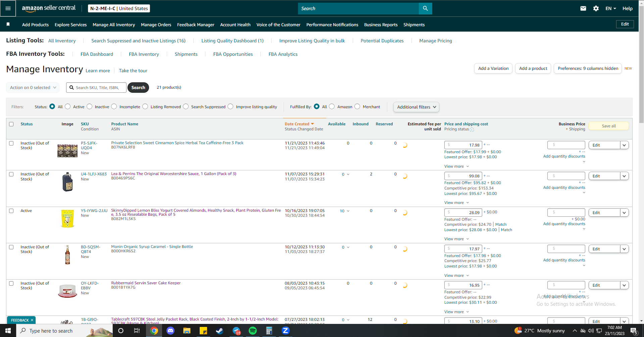Click the search magnifier button in header
The width and height of the screenshot is (644, 337).
[425, 8]
